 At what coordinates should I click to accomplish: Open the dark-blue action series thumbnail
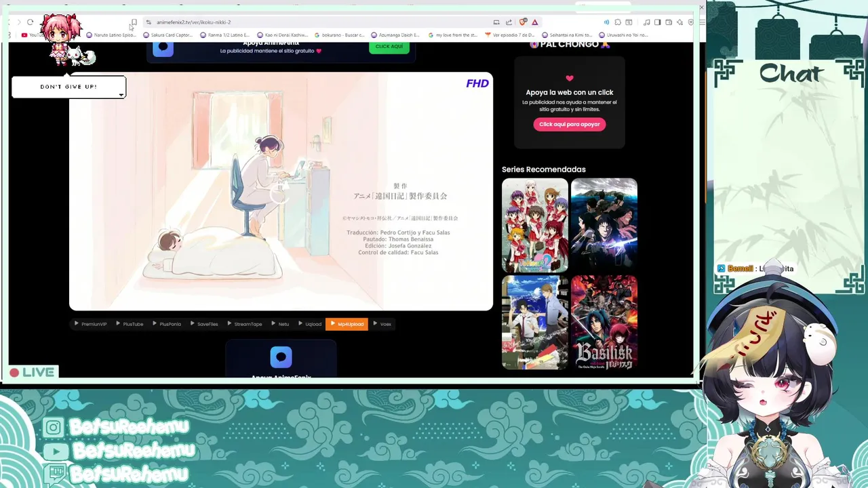click(604, 225)
